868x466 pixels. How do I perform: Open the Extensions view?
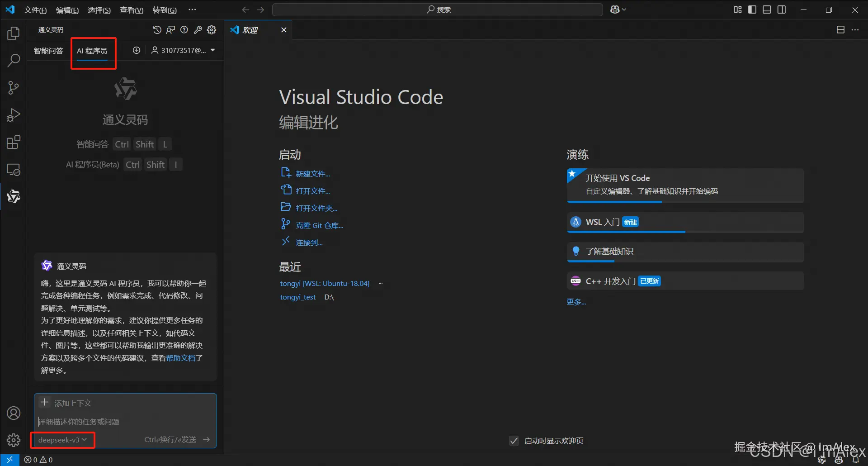[14, 143]
